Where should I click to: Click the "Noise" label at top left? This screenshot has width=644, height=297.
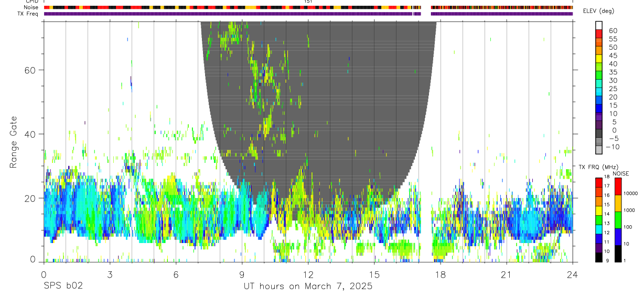(30, 7)
